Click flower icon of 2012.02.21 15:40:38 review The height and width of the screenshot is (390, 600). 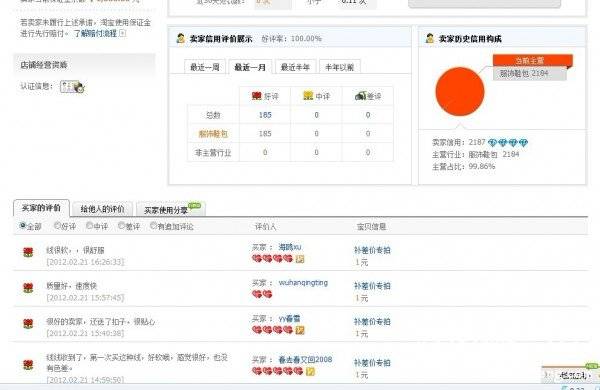(28, 323)
